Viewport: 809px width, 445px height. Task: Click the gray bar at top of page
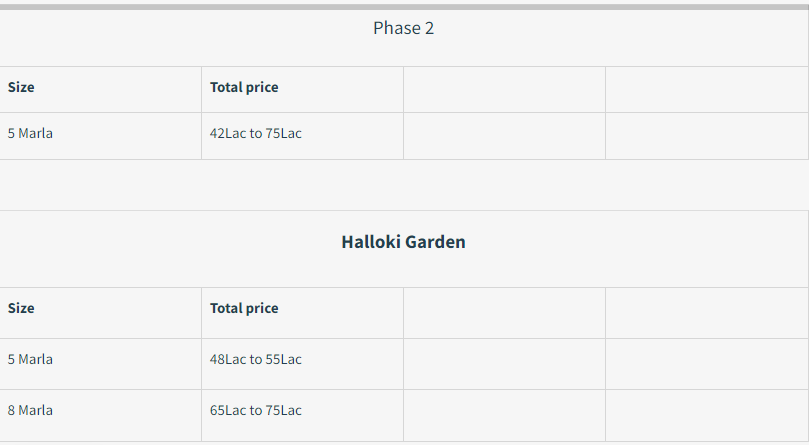(x=404, y=7)
